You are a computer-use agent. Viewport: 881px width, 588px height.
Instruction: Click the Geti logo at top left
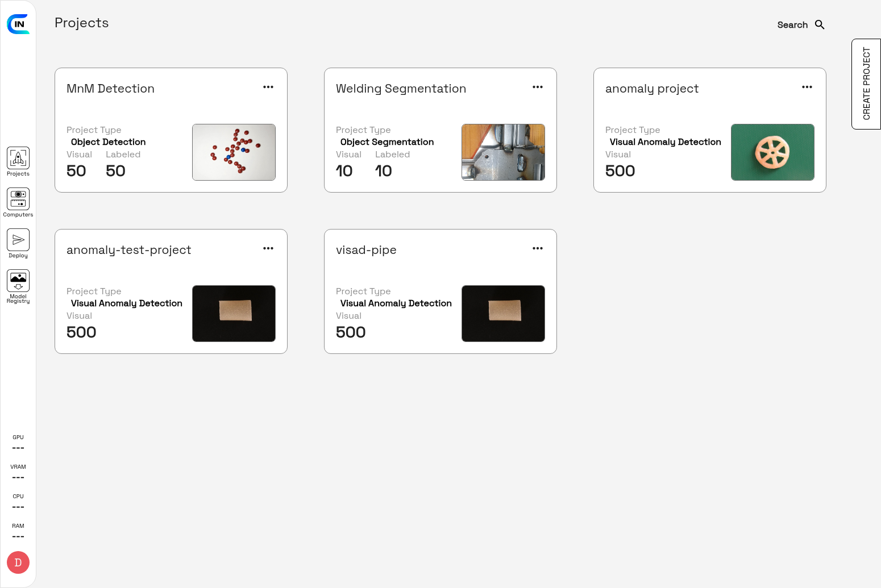[x=18, y=24]
